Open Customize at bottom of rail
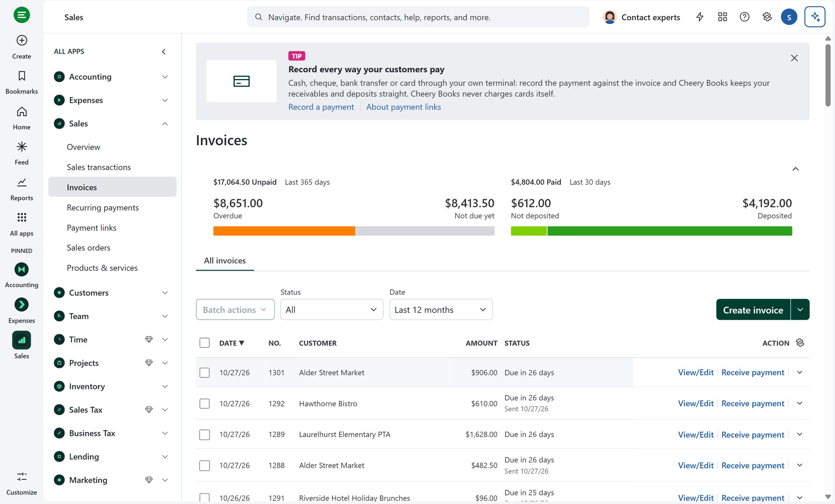 (22, 483)
